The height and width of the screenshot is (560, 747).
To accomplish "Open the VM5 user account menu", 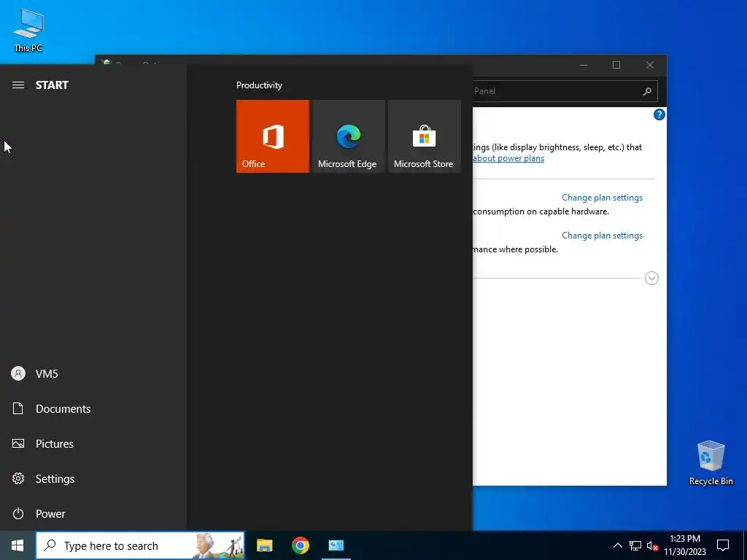I will [93, 374].
